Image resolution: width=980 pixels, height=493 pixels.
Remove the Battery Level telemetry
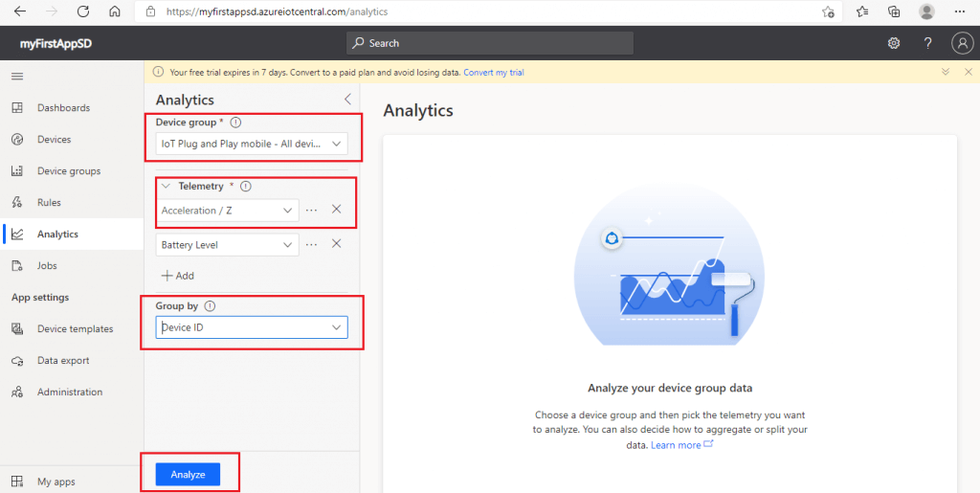(x=336, y=244)
